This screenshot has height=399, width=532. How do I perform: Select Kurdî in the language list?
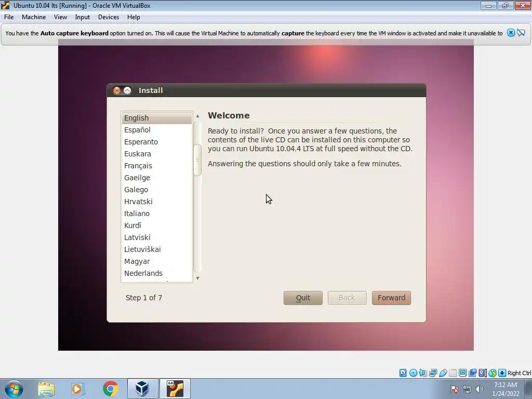[x=157, y=225]
